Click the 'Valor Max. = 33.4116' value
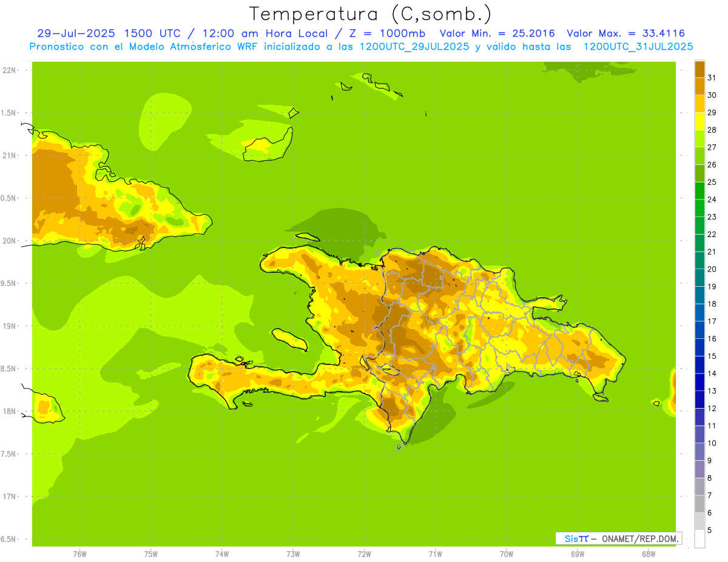 click(x=626, y=33)
